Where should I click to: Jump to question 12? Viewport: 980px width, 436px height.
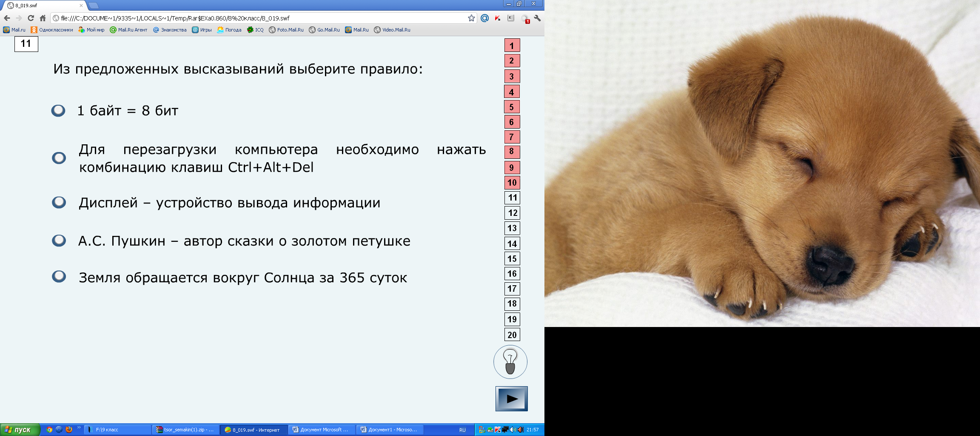512,213
